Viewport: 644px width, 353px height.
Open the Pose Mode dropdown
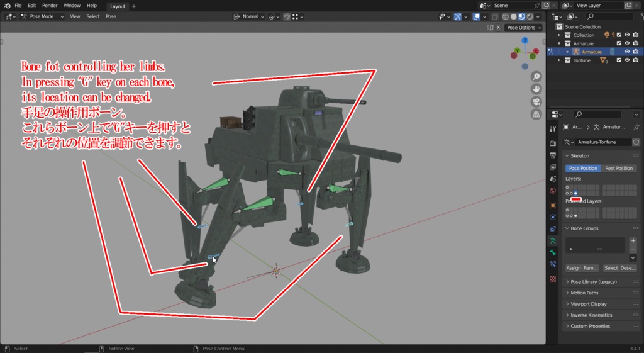pos(42,17)
